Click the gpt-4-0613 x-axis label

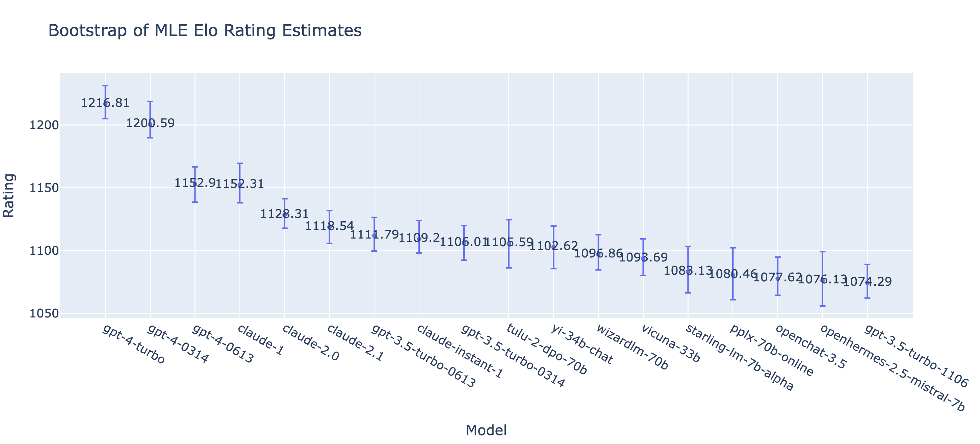(x=223, y=344)
